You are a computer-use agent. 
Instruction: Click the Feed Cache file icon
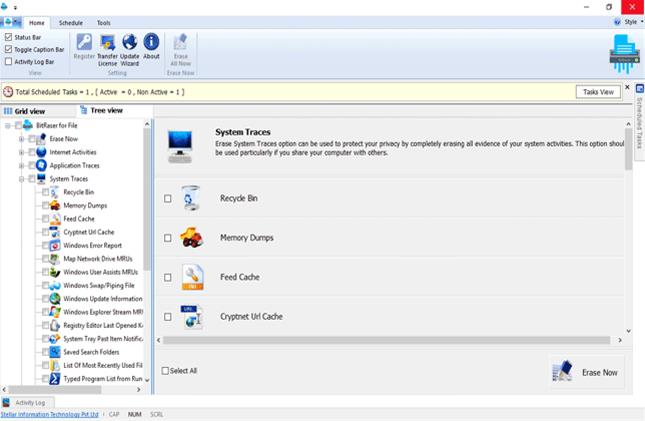(x=191, y=277)
